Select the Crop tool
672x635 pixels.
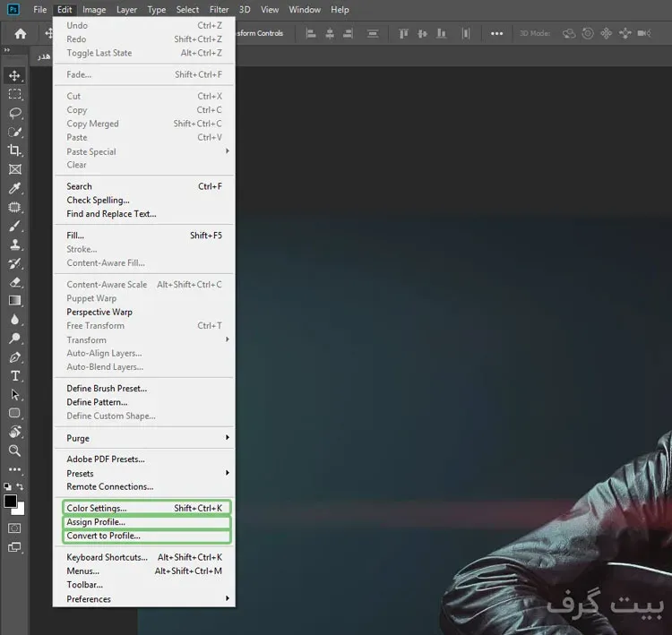(x=14, y=150)
